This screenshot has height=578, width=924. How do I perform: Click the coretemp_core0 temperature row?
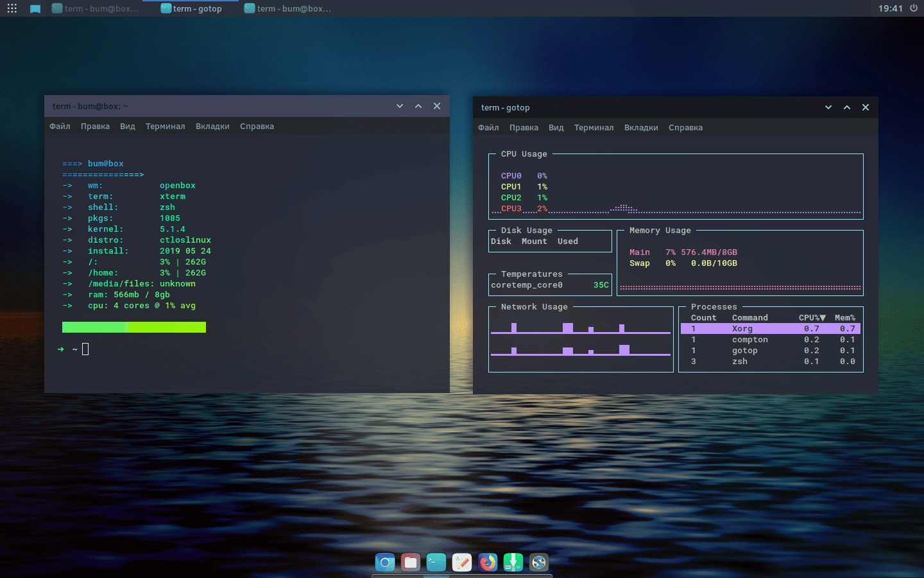click(x=550, y=285)
